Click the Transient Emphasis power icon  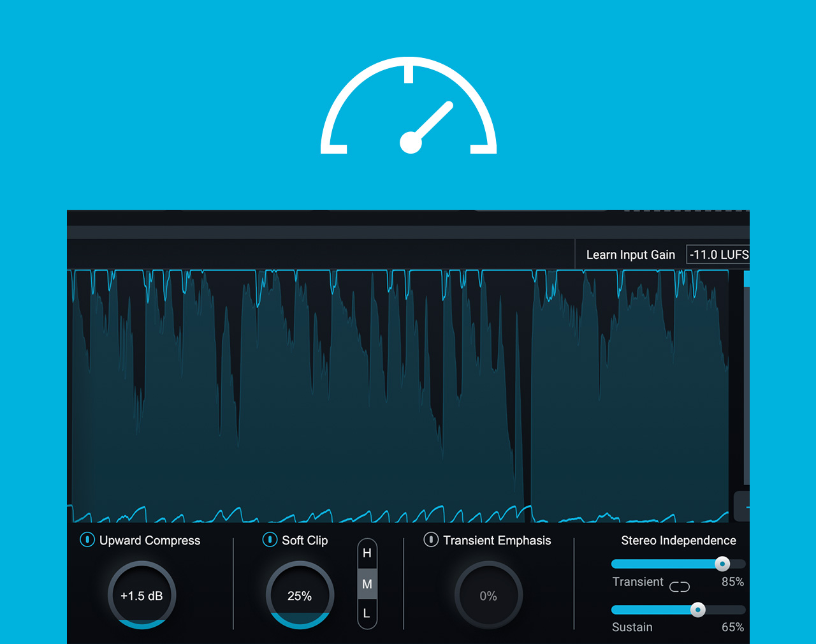(431, 540)
